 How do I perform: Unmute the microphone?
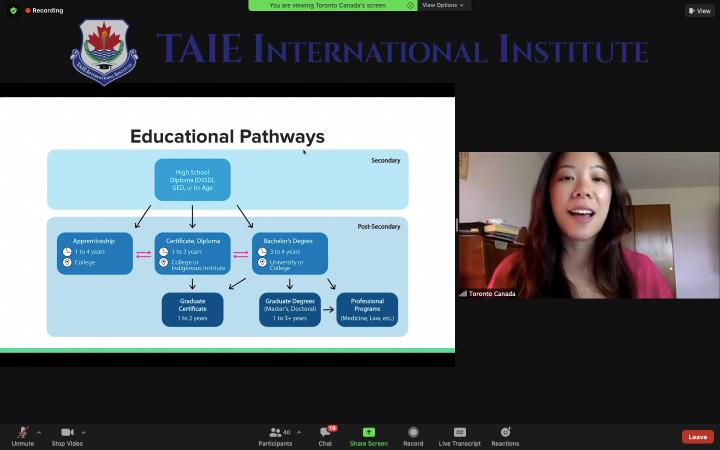(22, 434)
